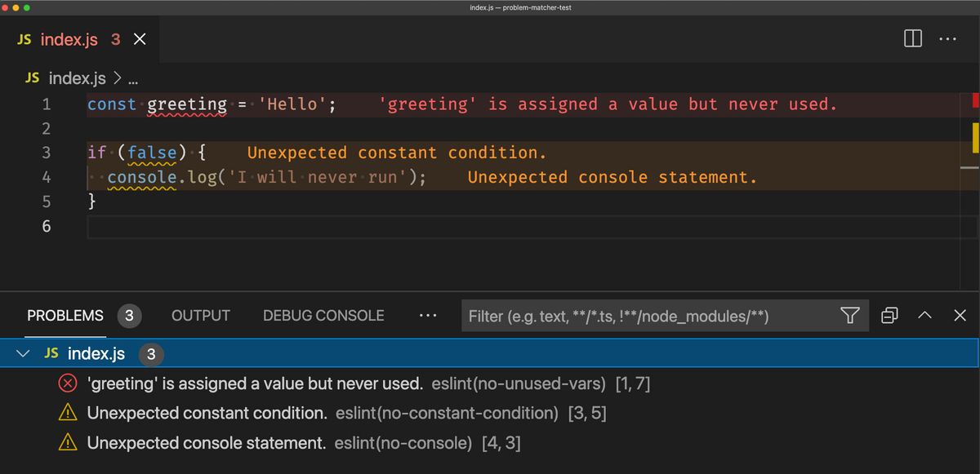This screenshot has width=980, height=474.
Task: Switch to the DEBUG CONSOLE tab
Action: (x=323, y=315)
